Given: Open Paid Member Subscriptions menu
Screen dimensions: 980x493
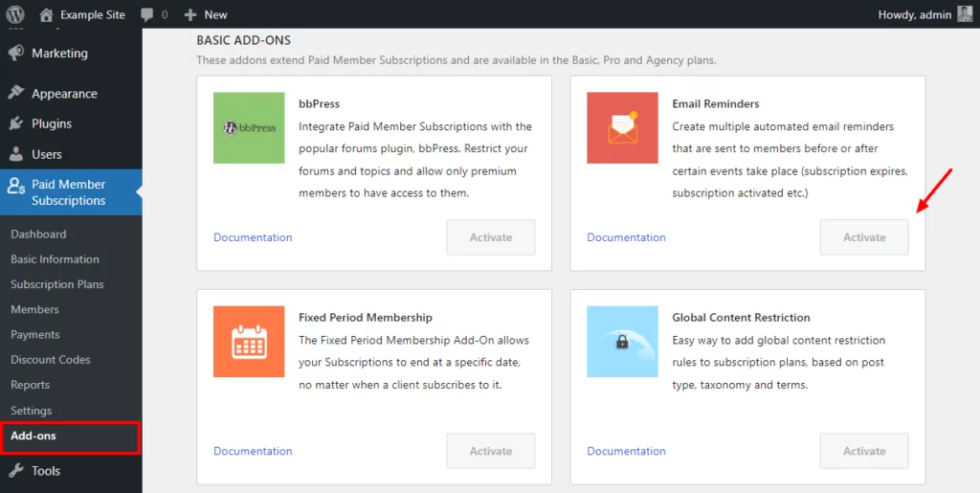Looking at the screenshot, I should click(x=71, y=192).
